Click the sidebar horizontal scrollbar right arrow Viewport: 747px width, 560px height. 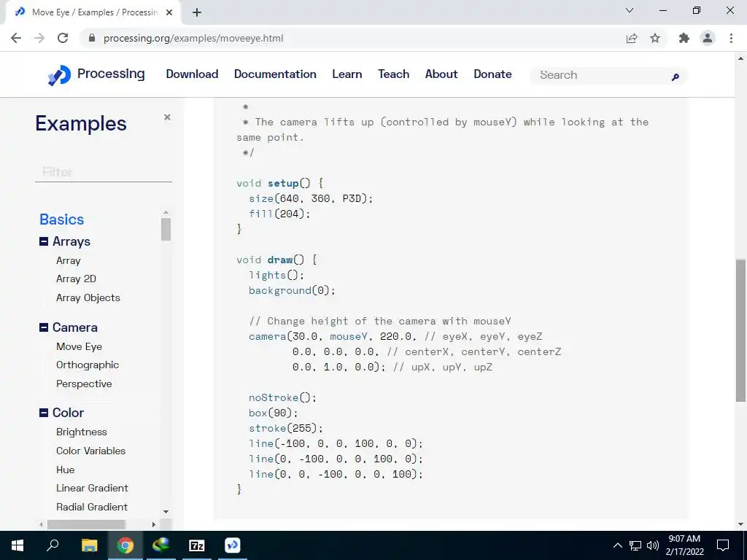pyautogui.click(x=153, y=524)
